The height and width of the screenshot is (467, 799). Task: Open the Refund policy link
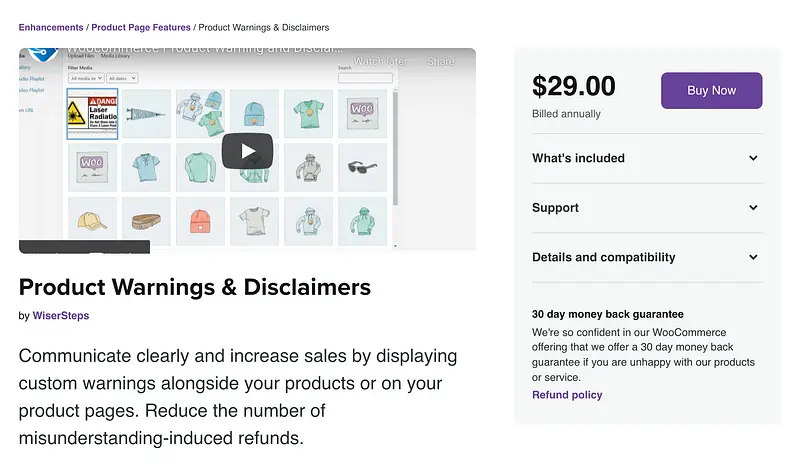click(x=567, y=395)
